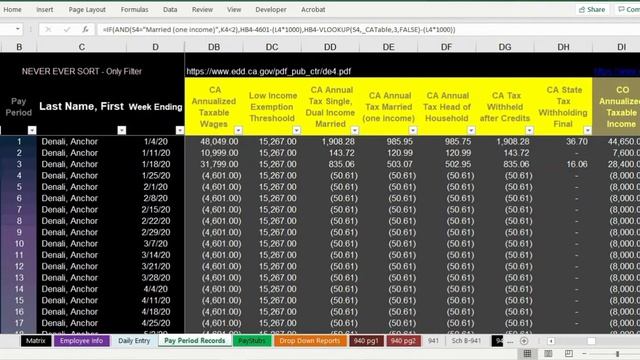Select the 16.06 withholding final cell

point(563,164)
